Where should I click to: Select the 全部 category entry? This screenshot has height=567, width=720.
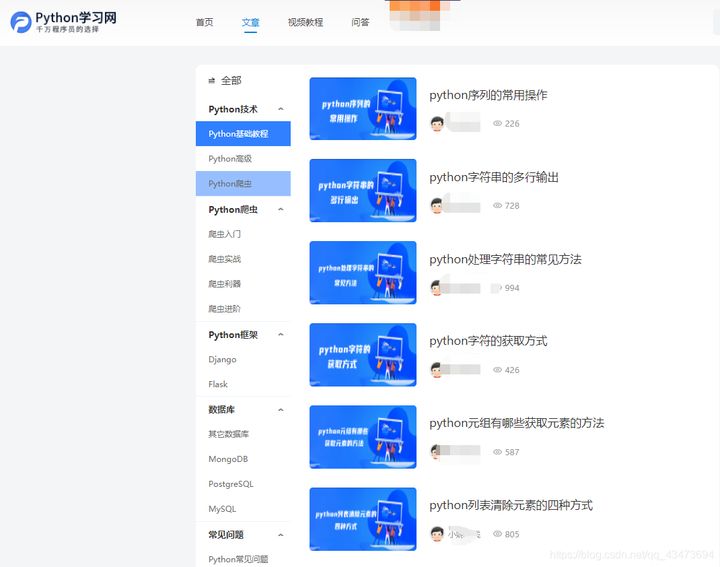[231, 81]
